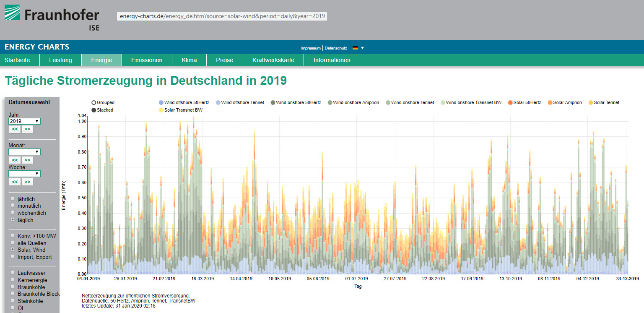Expand the Monat dropdown
This screenshot has height=313, width=644.
(x=24, y=152)
